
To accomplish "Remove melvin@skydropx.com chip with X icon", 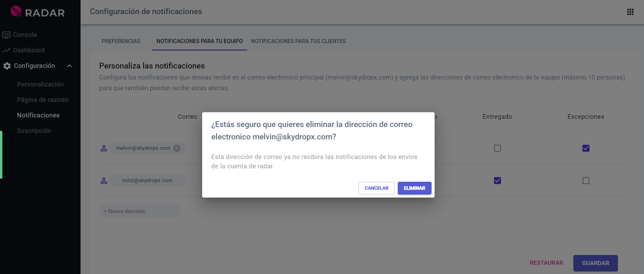I will 177,148.
